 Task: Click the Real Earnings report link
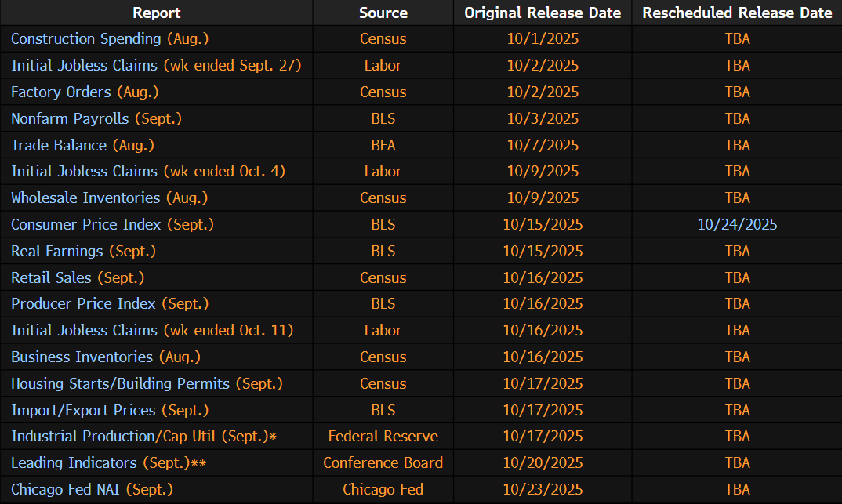point(56,251)
